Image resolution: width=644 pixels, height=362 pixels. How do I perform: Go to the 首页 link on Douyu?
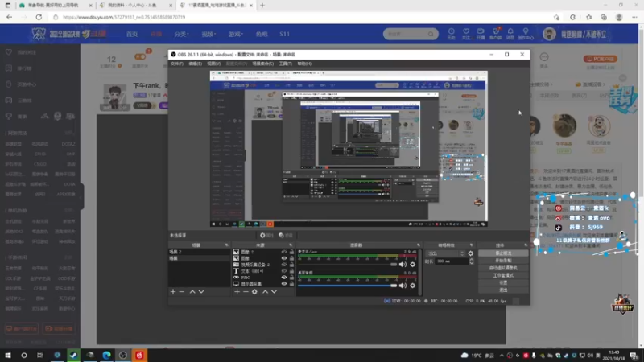132,34
